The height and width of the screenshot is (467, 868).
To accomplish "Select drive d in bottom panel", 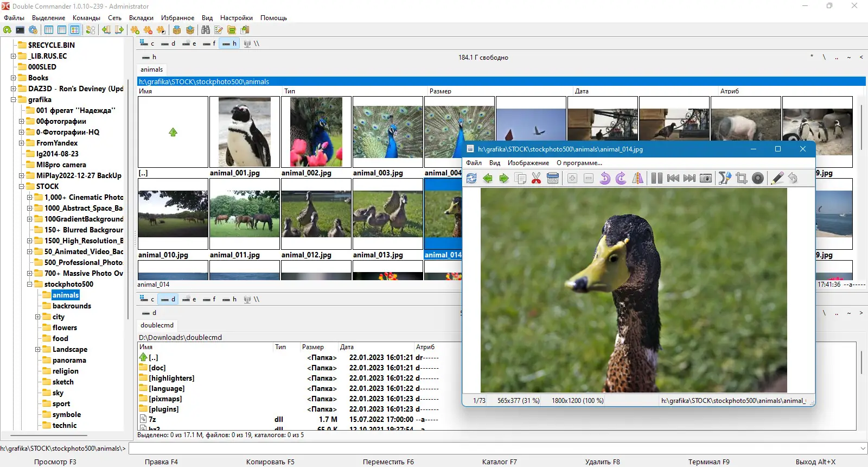I will click(x=168, y=299).
